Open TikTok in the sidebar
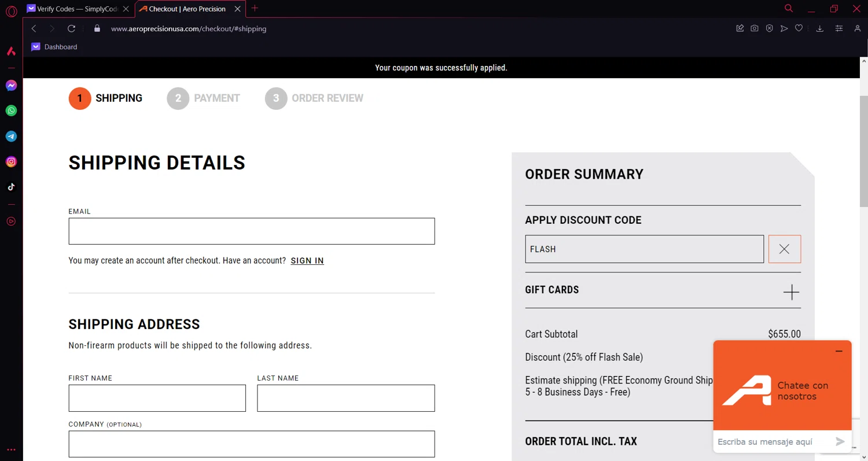868x461 pixels. coord(11,187)
